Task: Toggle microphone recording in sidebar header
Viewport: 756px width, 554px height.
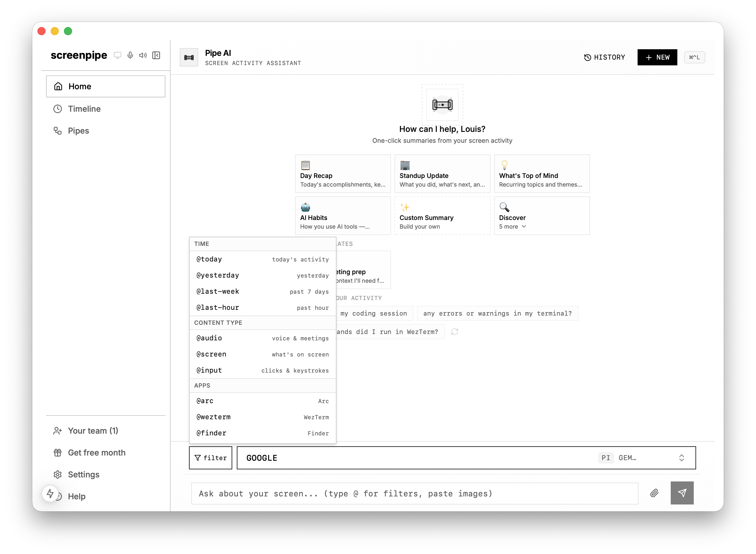Action: click(x=130, y=55)
